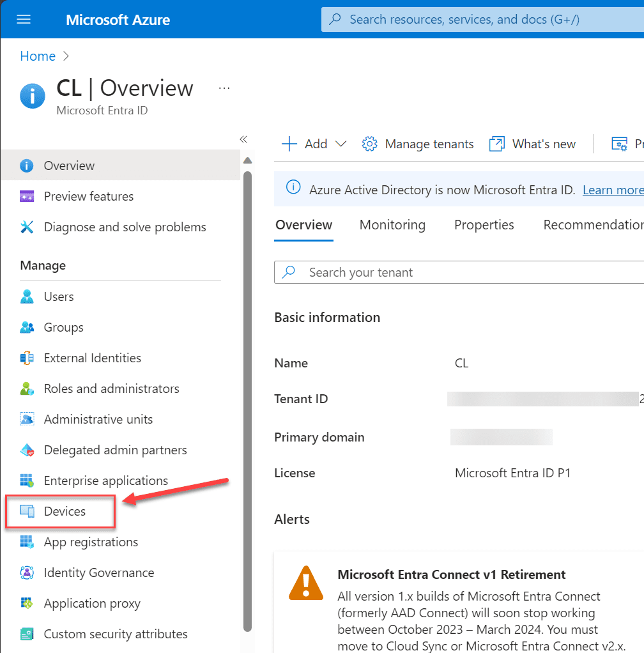Viewport: 644px width, 653px height.
Task: Follow the Learn more link in the banner
Action: [x=613, y=190]
